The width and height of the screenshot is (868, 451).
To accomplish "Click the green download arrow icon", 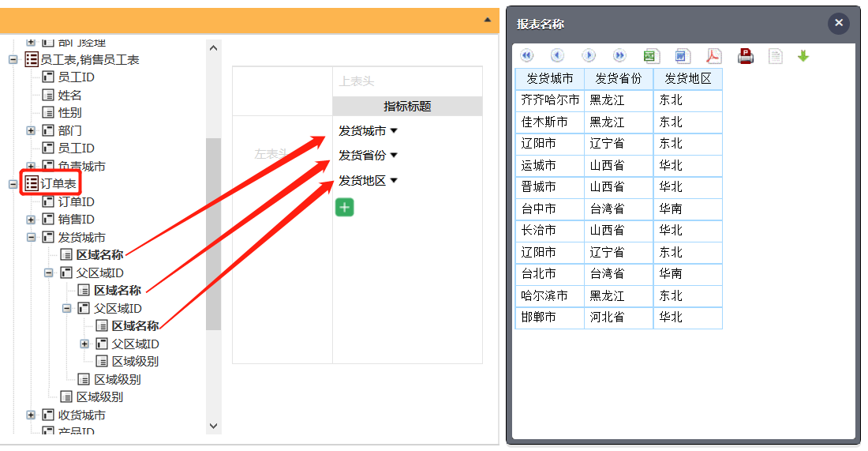I will [803, 55].
